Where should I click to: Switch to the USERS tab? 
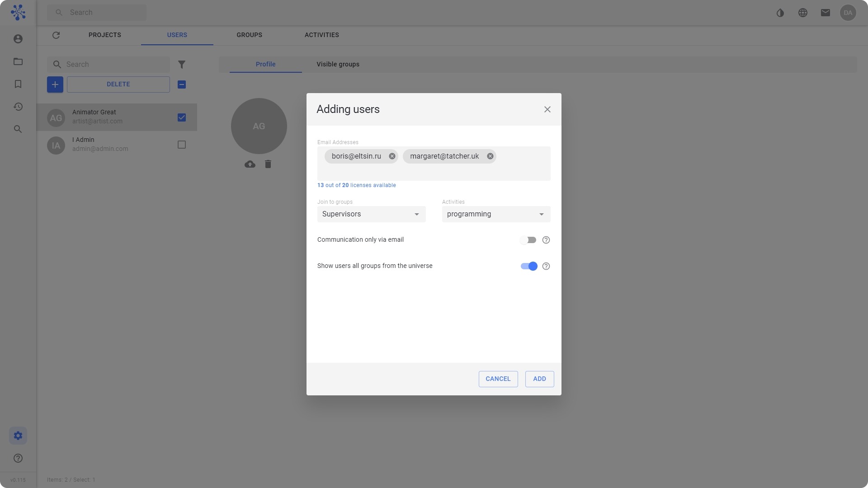tap(177, 35)
